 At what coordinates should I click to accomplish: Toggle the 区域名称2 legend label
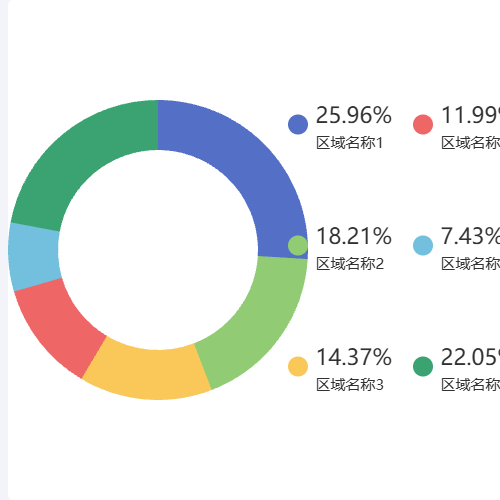pos(350,264)
